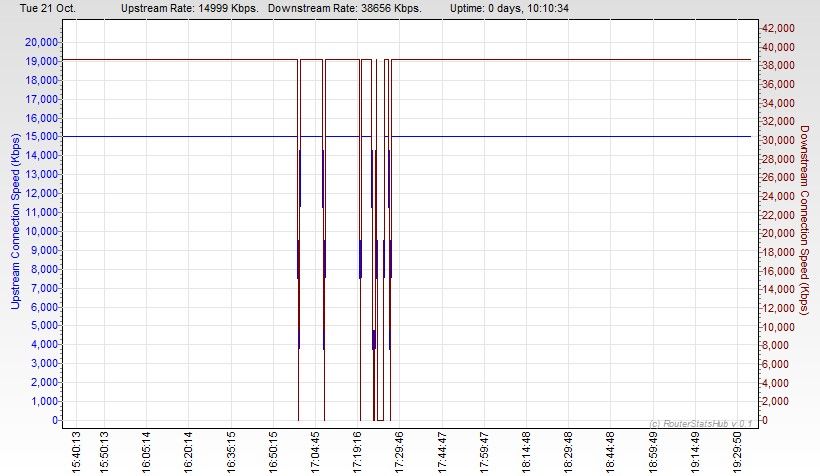Click the 1,000 upstream axis label
Image resolution: width=820 pixels, height=476 pixels.
[x=44, y=401]
